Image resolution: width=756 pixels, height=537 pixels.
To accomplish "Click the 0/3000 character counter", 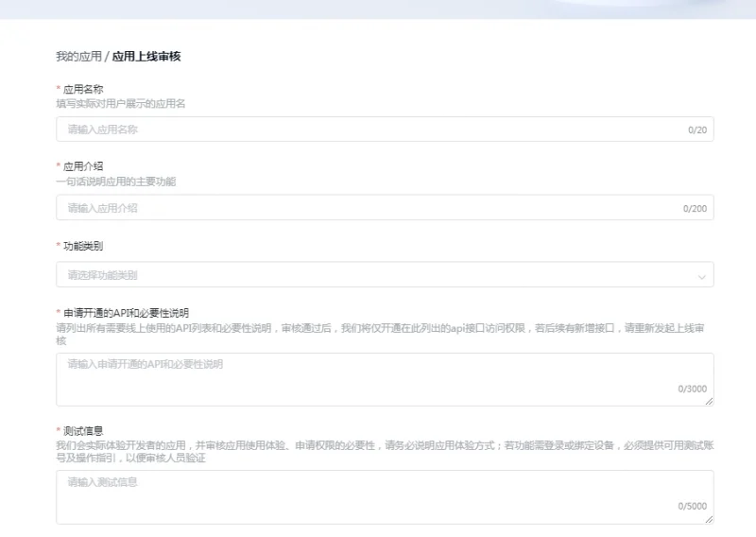I will (693, 389).
